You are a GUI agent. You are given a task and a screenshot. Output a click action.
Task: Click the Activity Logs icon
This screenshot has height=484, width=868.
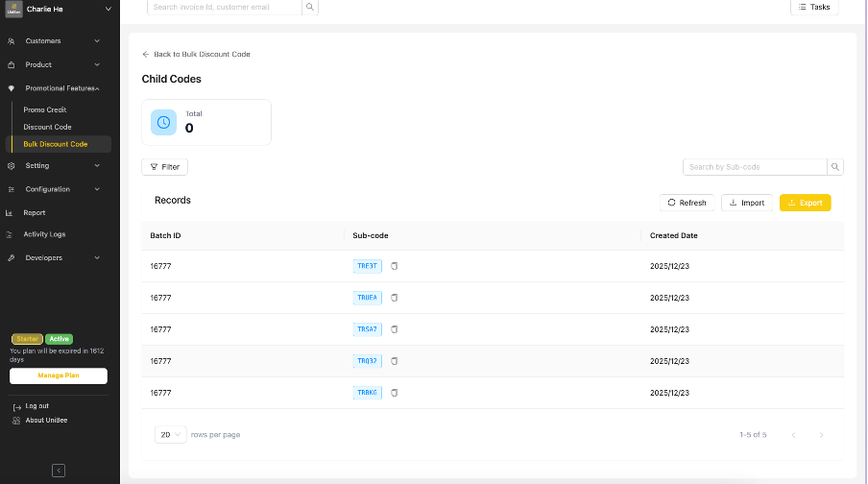tap(10, 234)
